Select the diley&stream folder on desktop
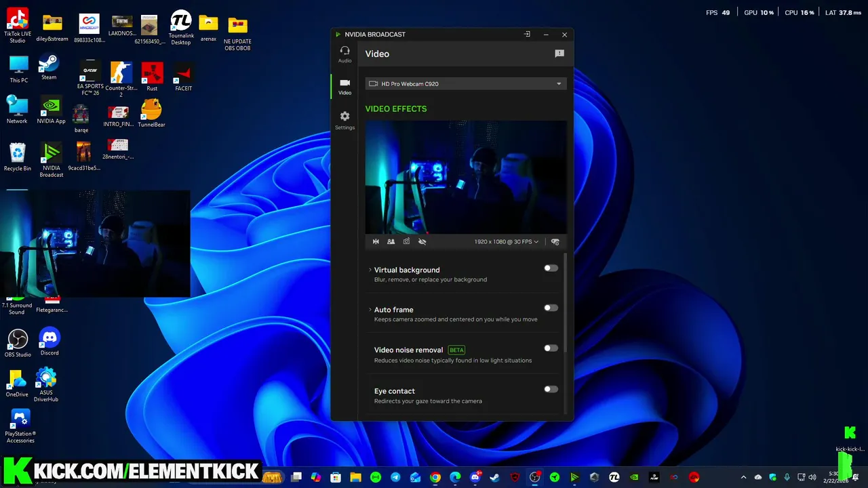This screenshot has width=868, height=488. pyautogui.click(x=52, y=28)
